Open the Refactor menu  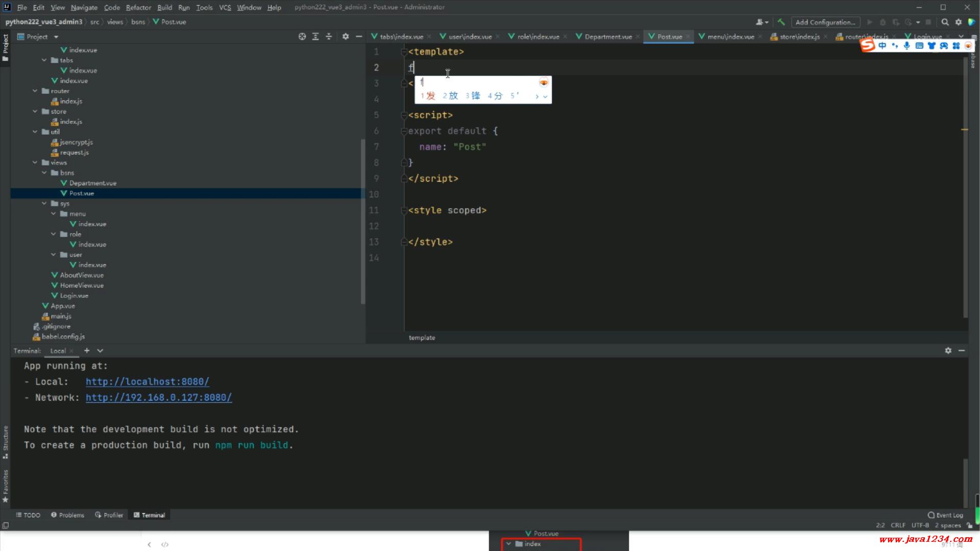(x=138, y=7)
